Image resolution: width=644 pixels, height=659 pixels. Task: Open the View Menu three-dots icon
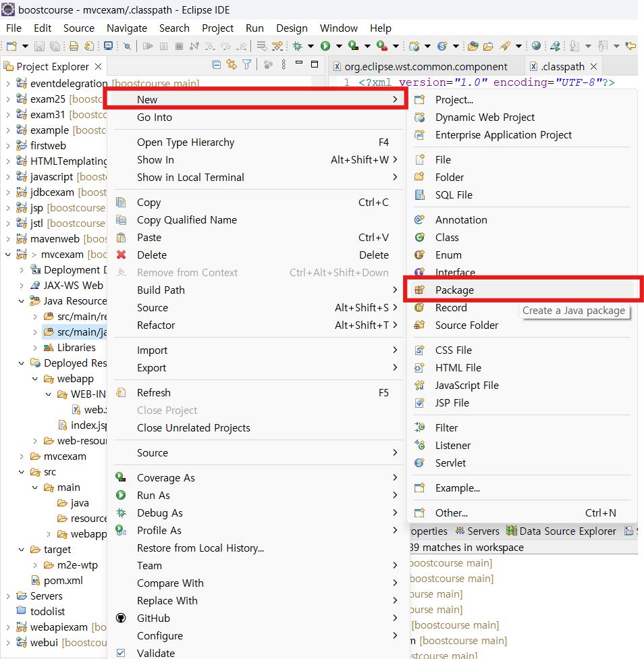point(284,64)
